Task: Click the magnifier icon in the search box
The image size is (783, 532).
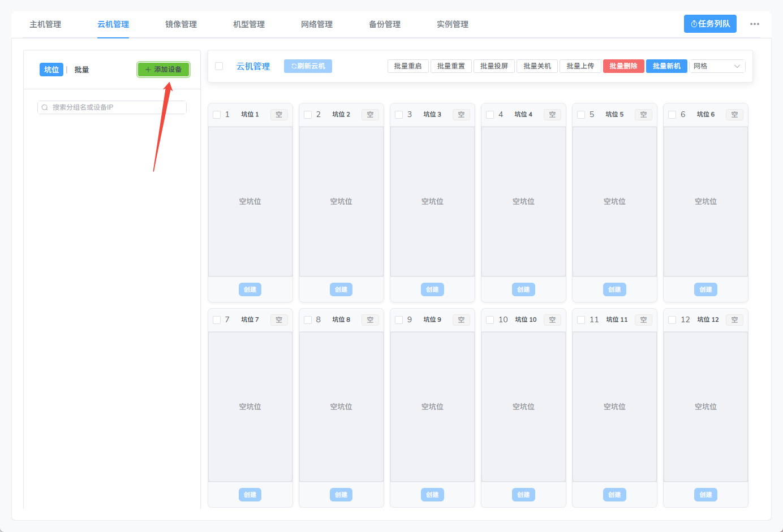Action: click(44, 107)
